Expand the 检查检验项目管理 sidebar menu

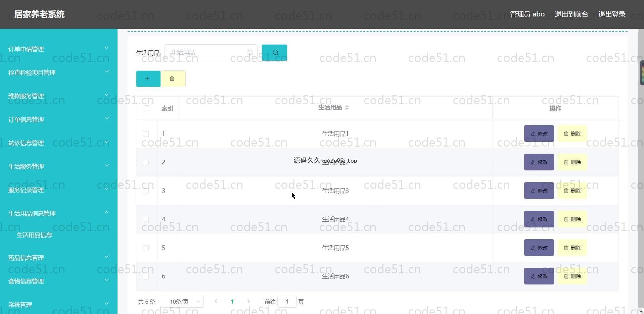(x=59, y=72)
